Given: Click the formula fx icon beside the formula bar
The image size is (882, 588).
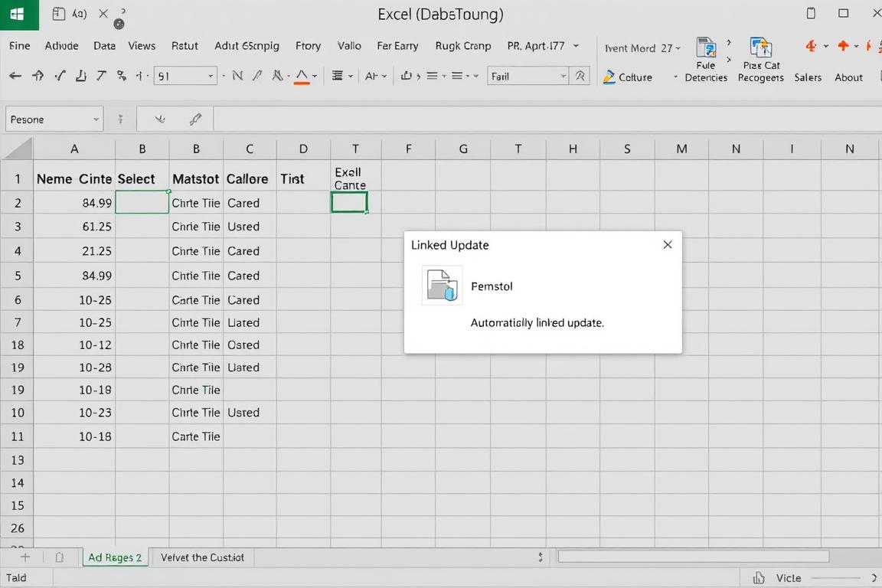Looking at the screenshot, I should pyautogui.click(x=195, y=119).
